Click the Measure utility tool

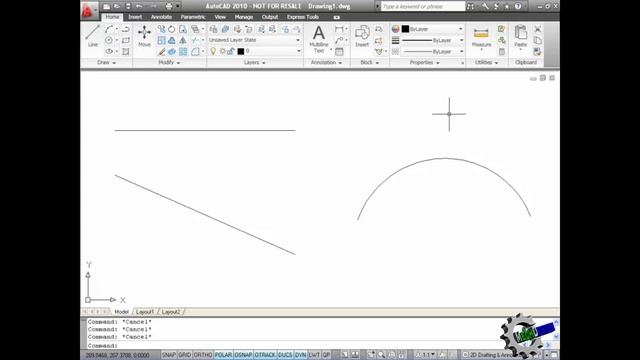click(481, 37)
